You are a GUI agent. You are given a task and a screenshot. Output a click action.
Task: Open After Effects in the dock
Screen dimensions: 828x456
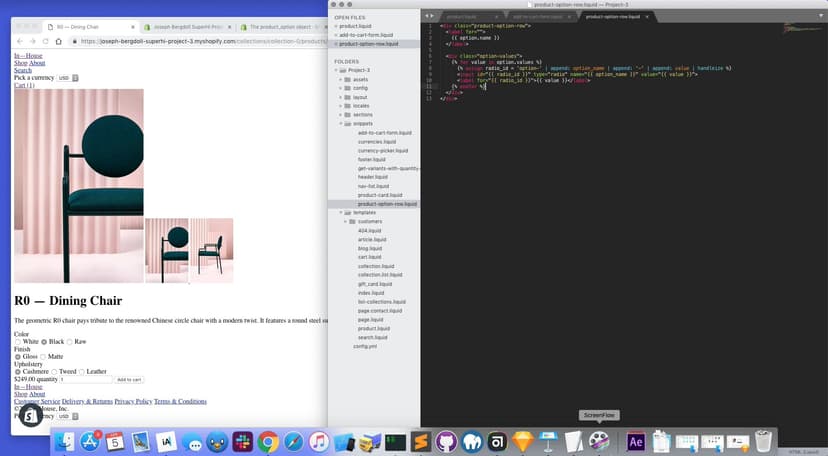pos(635,441)
